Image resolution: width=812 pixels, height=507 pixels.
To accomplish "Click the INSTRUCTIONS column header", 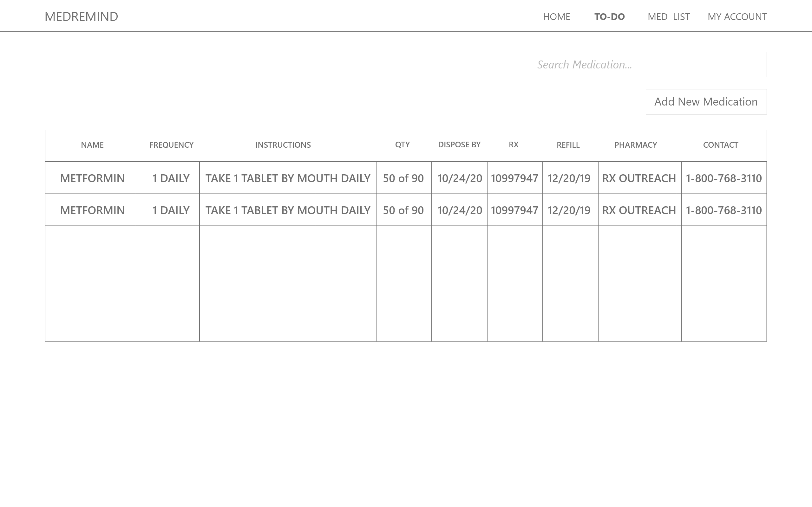I will 283,145.
